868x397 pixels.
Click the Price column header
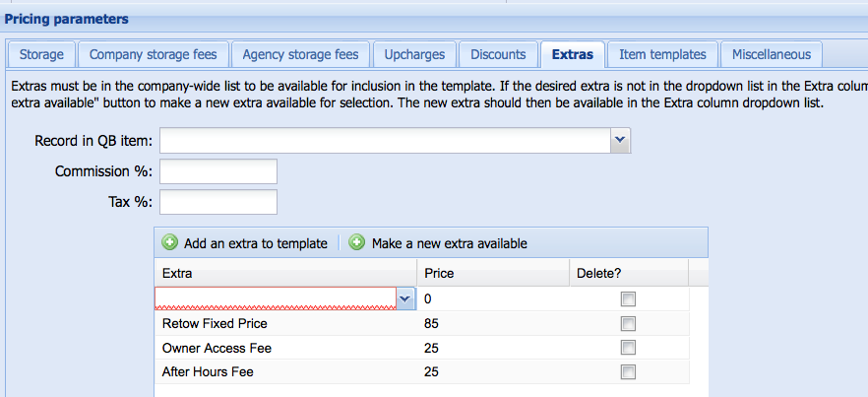point(438,273)
